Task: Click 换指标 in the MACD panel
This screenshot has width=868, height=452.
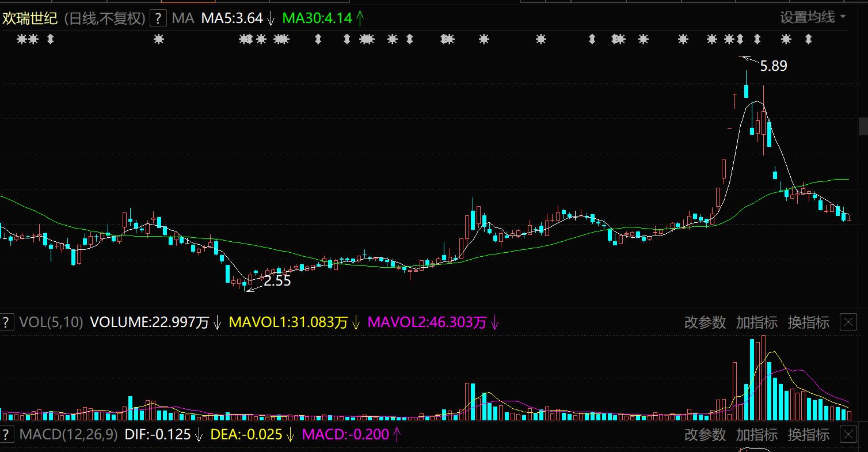Action: tap(809, 434)
